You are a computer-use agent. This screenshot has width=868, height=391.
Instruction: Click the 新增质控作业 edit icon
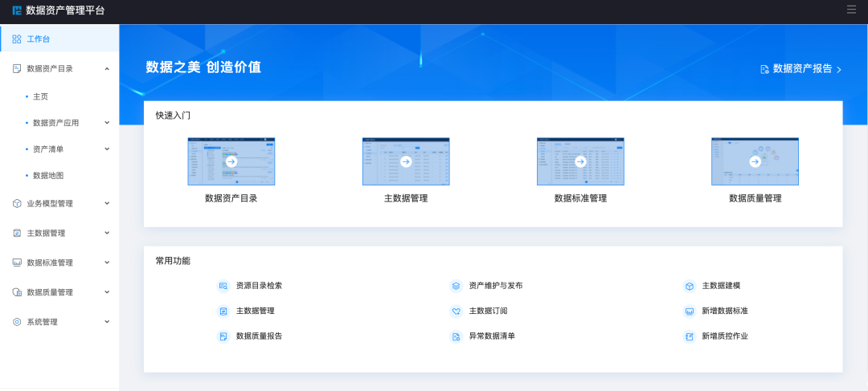tap(689, 336)
